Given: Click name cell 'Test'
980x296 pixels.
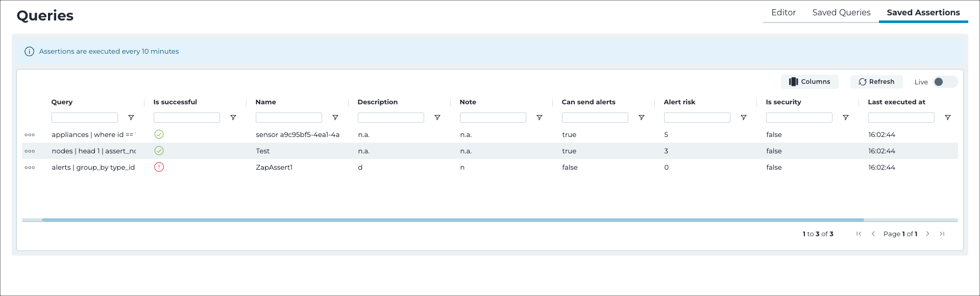Looking at the screenshot, I should [x=263, y=151].
